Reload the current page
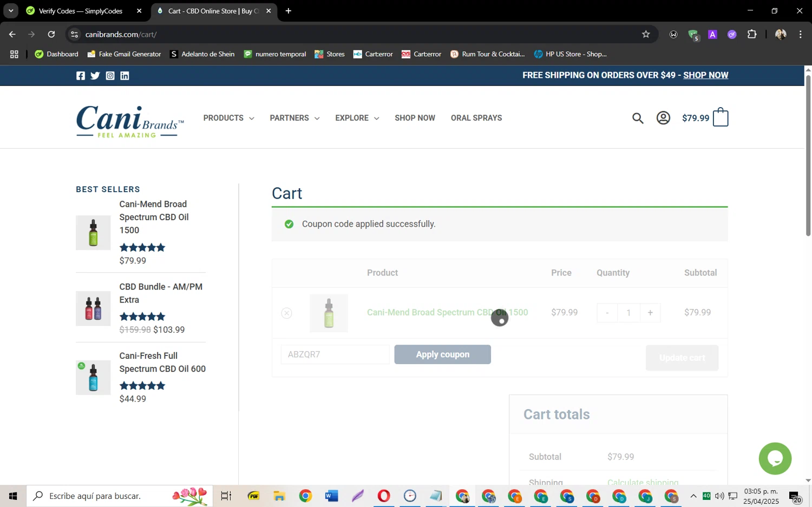Image resolution: width=812 pixels, height=507 pixels. point(51,34)
